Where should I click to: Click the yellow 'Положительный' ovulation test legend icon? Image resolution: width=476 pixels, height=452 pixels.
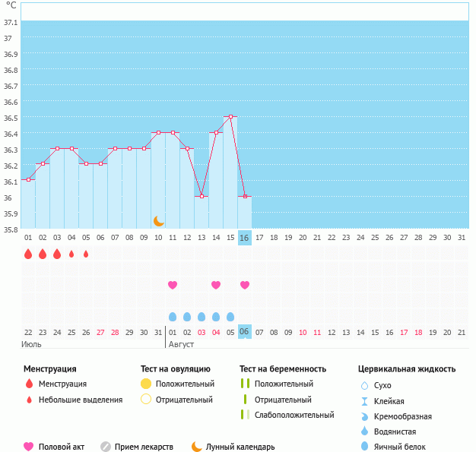[x=146, y=384]
